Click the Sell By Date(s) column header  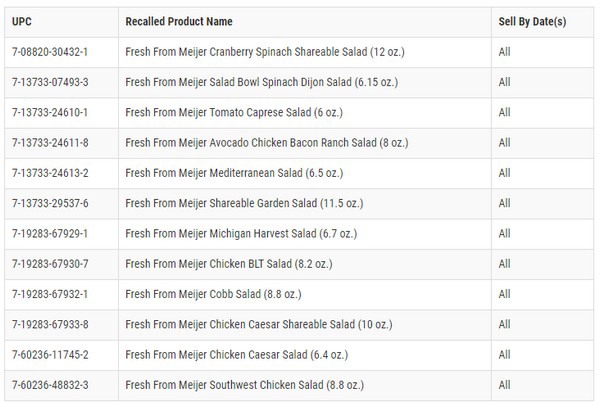(x=532, y=22)
